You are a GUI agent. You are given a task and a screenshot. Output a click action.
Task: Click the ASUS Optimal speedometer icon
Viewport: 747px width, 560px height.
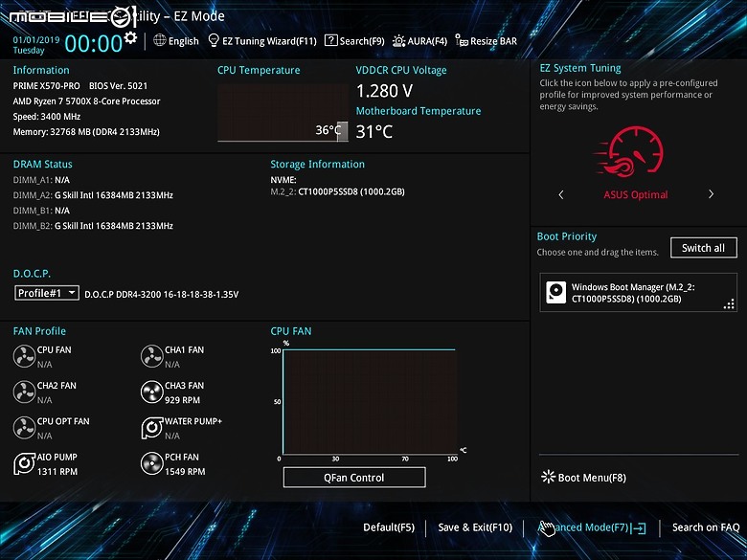pyautogui.click(x=630, y=152)
